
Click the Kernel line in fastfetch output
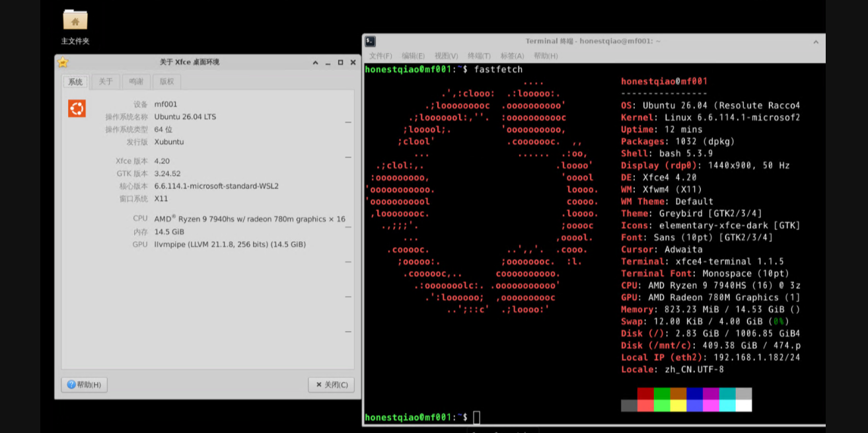pos(711,118)
